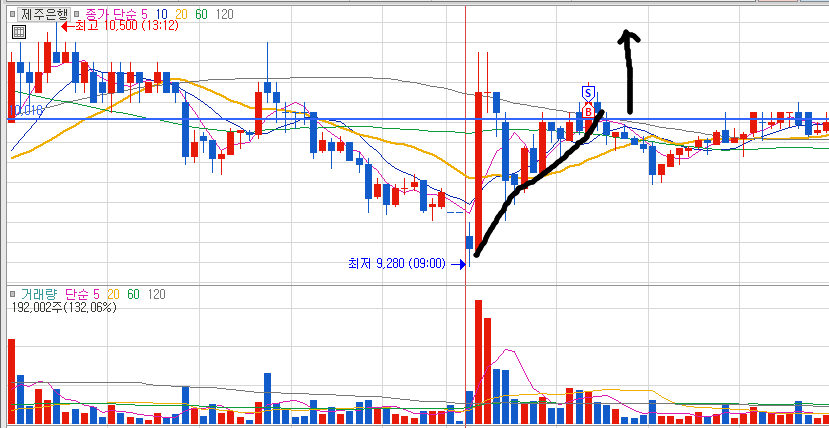Select the green 60 label in volume panel

(x=133, y=294)
